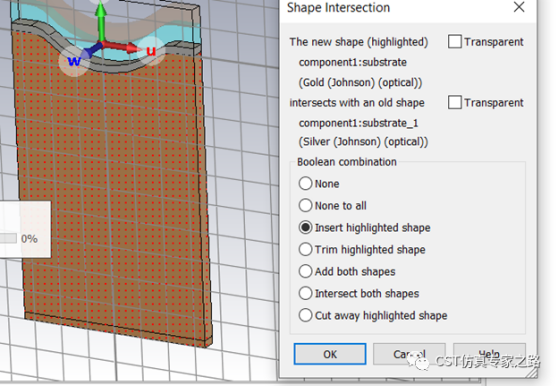Enable Transparent for the new shape

(455, 42)
